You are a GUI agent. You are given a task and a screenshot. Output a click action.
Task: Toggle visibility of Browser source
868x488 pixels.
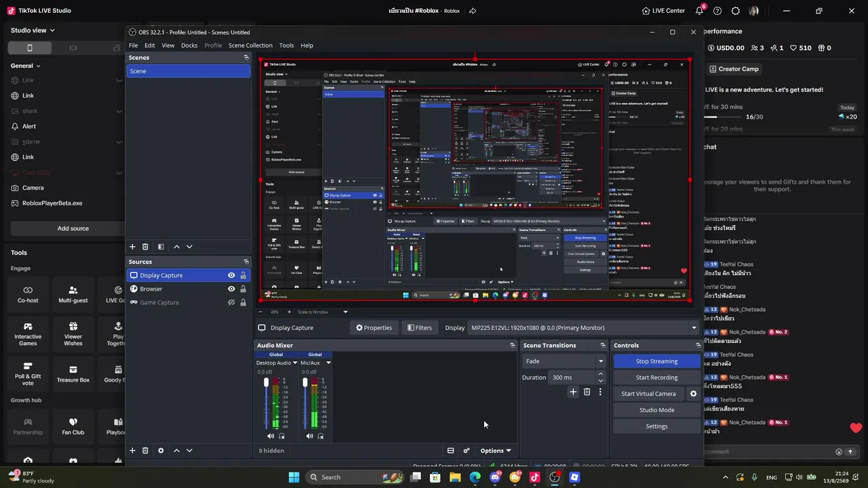(x=231, y=289)
